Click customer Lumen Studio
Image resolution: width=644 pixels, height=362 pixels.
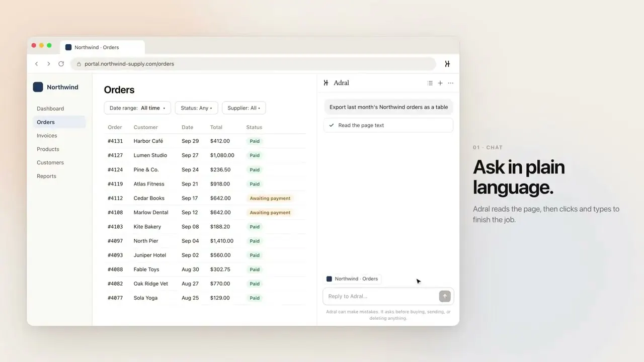(150, 155)
